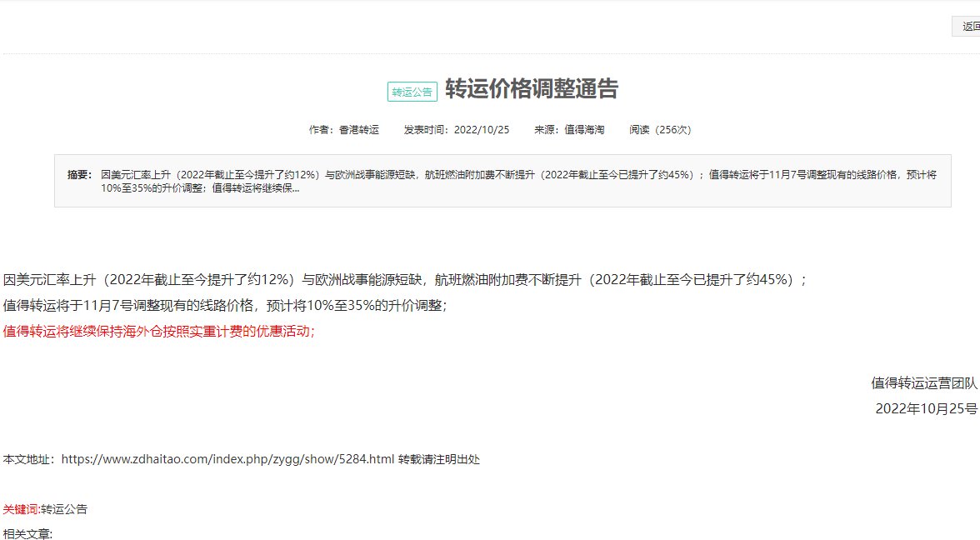Screen dimensions: 980x540
Task: Click the paragraph starting 因美元汇率上升 in article body
Action: [405, 280]
